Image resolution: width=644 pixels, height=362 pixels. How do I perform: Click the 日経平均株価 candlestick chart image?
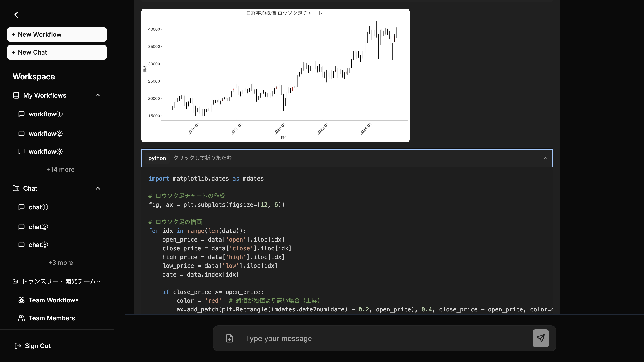click(x=275, y=76)
